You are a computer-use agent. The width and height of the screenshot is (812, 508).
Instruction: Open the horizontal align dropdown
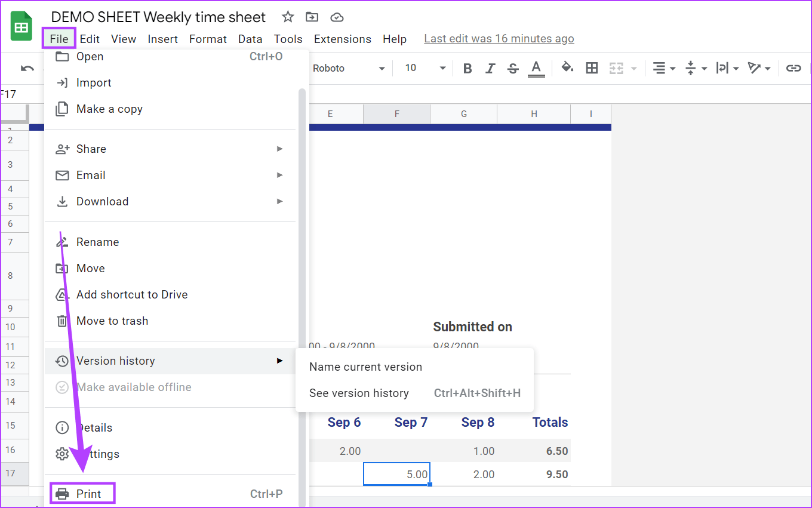pos(663,67)
